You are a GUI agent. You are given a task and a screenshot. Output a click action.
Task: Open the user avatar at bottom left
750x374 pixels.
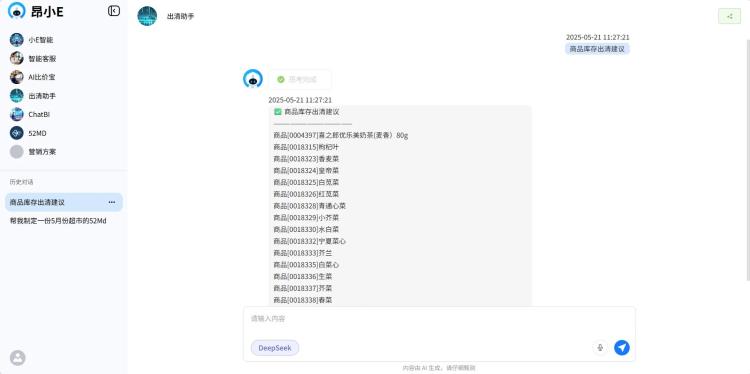click(x=18, y=358)
